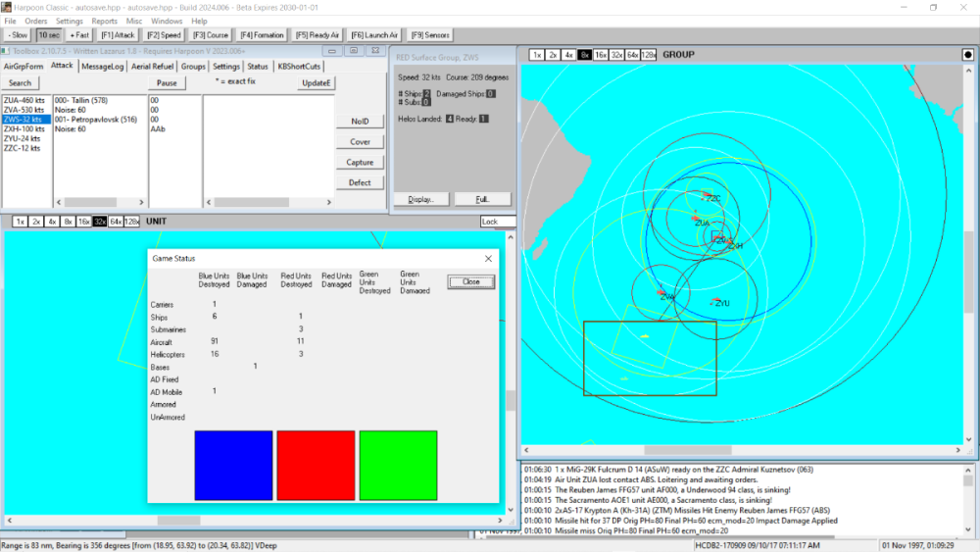The width and height of the screenshot is (980, 552).
Task: Open the Reports menu
Action: coord(104,21)
